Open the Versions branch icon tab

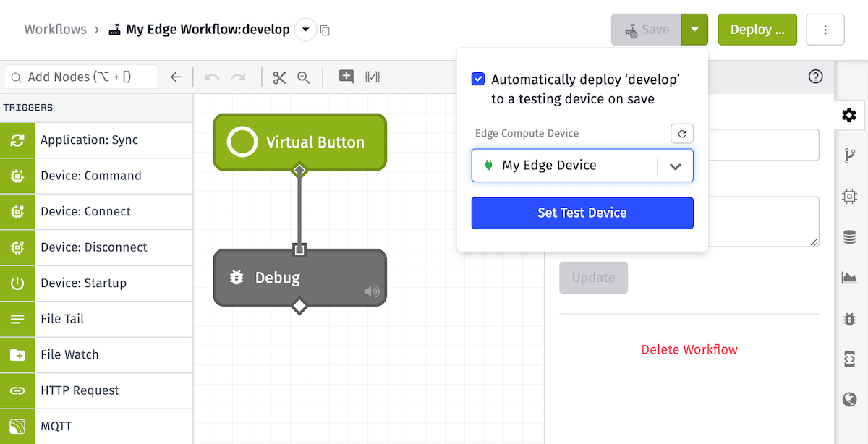[849, 155]
